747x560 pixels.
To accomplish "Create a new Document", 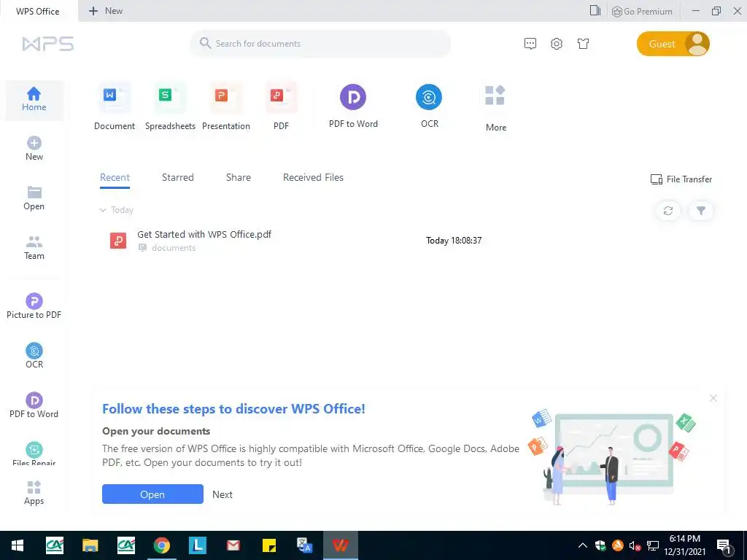I will pyautogui.click(x=115, y=106).
